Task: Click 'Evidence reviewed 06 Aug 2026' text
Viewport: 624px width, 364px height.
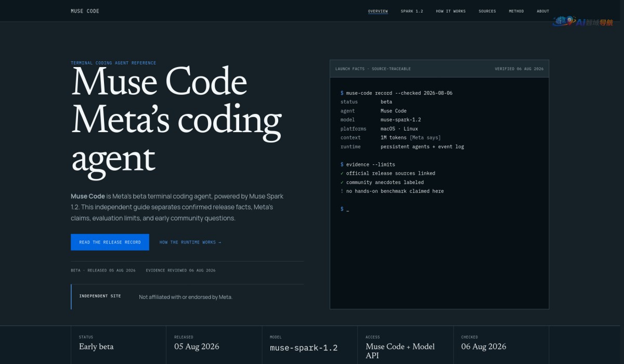Action: click(180, 270)
